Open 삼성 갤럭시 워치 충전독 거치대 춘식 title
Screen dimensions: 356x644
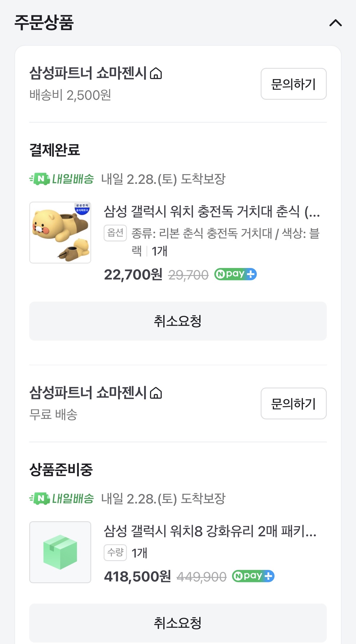pos(212,211)
